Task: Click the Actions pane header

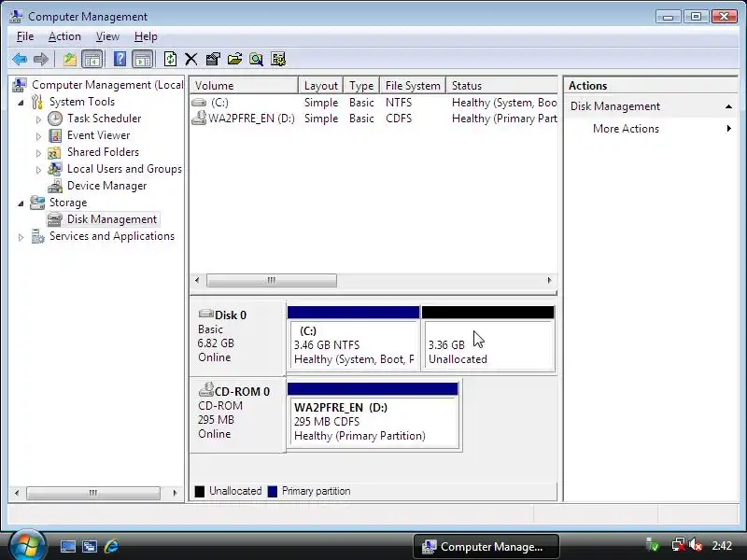Action: tap(650, 86)
